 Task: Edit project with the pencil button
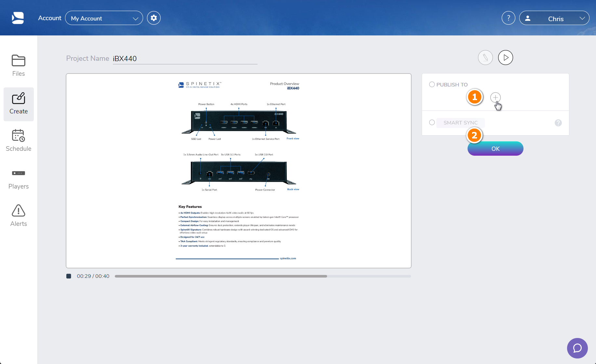click(x=485, y=58)
